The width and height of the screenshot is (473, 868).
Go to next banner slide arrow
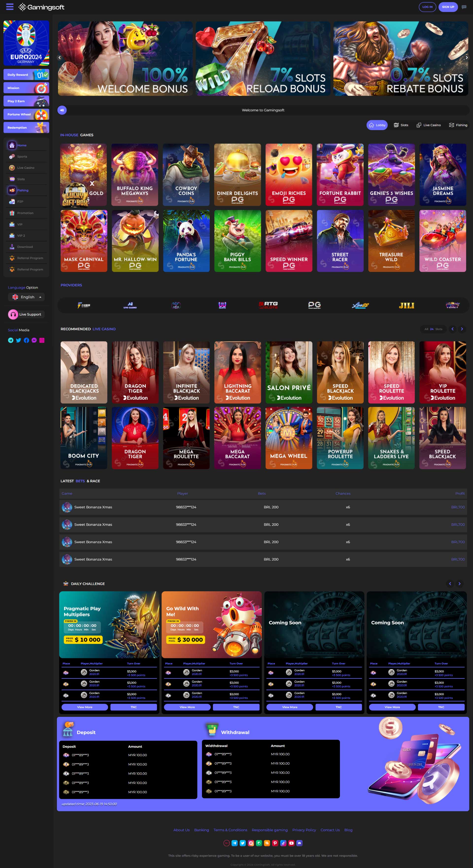(x=467, y=58)
